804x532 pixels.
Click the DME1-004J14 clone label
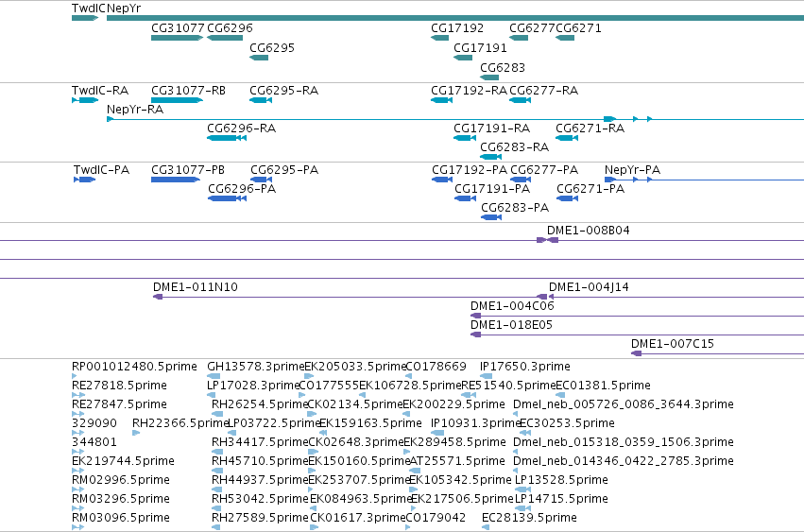pyautogui.click(x=590, y=287)
